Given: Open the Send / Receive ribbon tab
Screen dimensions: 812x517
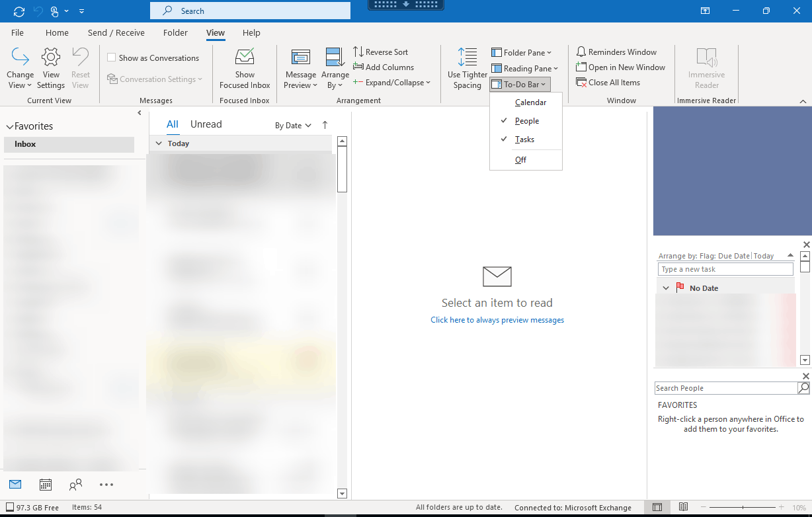Looking at the screenshot, I should (x=116, y=32).
